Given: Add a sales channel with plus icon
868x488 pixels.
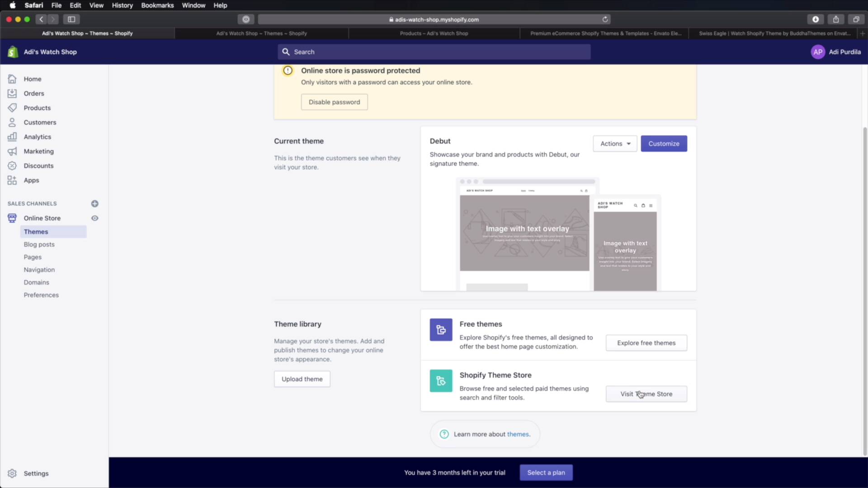Looking at the screenshot, I should click(x=94, y=204).
